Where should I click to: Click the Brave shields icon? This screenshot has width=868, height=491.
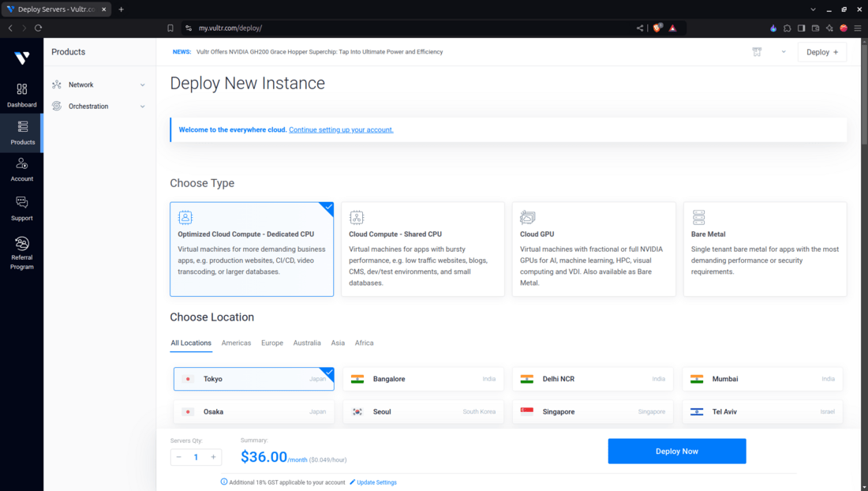(657, 28)
